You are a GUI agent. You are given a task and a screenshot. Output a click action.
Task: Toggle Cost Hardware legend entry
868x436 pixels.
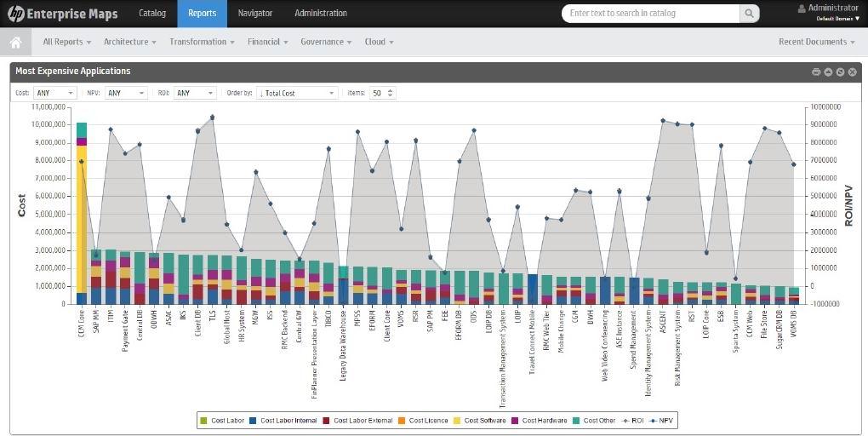[x=540, y=421]
